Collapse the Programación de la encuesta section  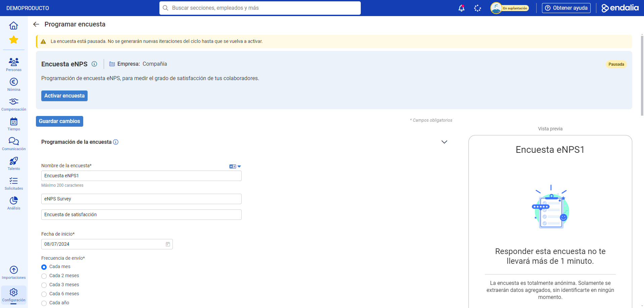444,142
